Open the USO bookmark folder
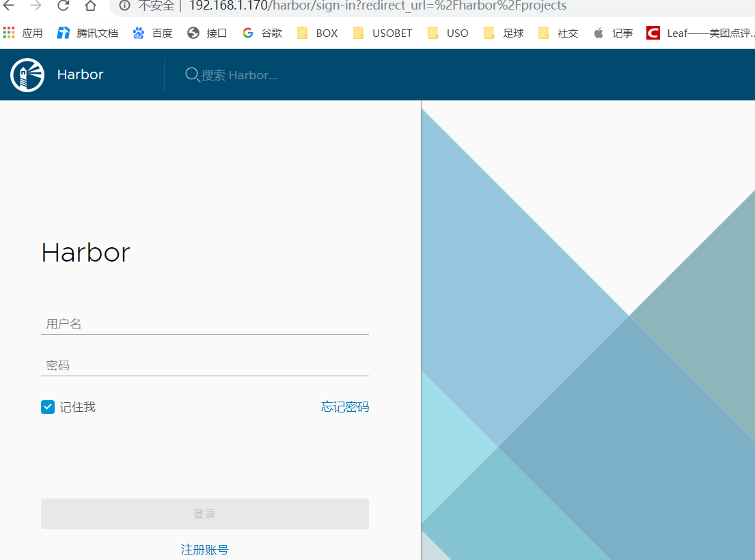755x560 pixels. coord(448,33)
